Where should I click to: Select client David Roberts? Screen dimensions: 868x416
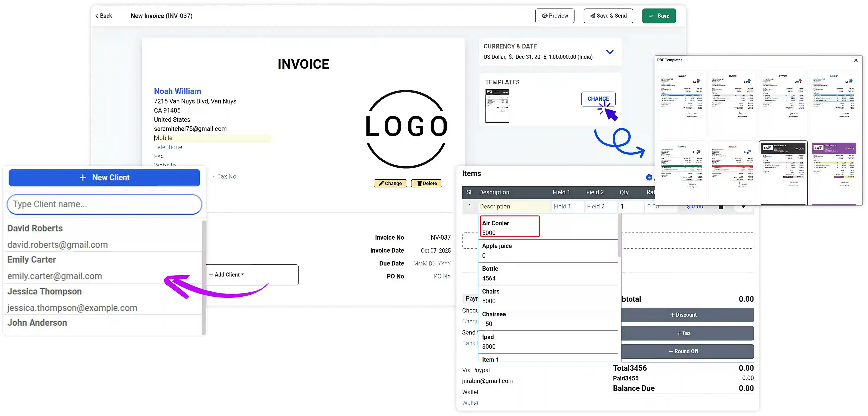coord(102,236)
